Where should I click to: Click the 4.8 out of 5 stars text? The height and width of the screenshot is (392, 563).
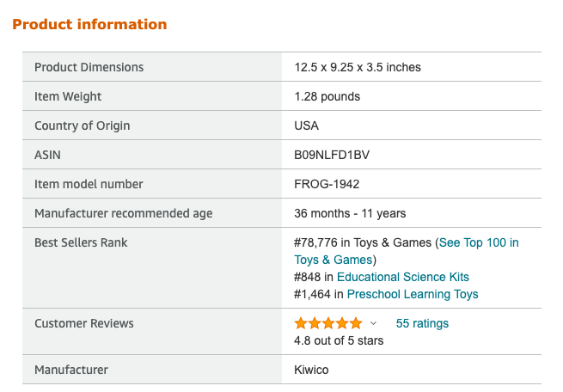click(x=339, y=340)
